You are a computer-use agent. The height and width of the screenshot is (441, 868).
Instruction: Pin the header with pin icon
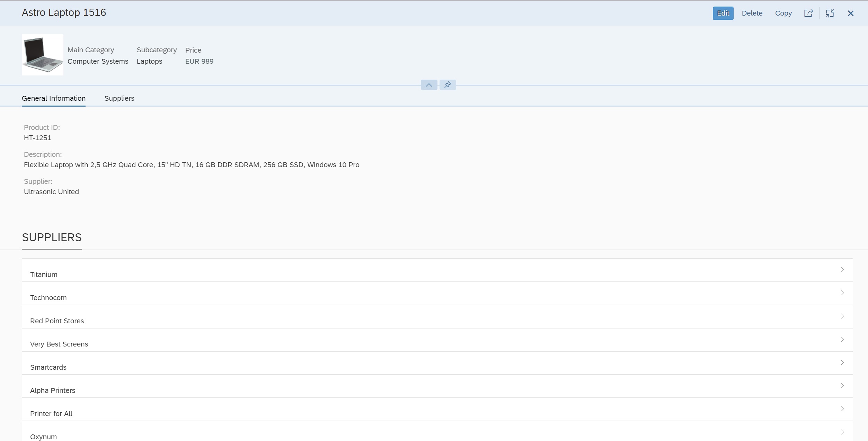[448, 85]
